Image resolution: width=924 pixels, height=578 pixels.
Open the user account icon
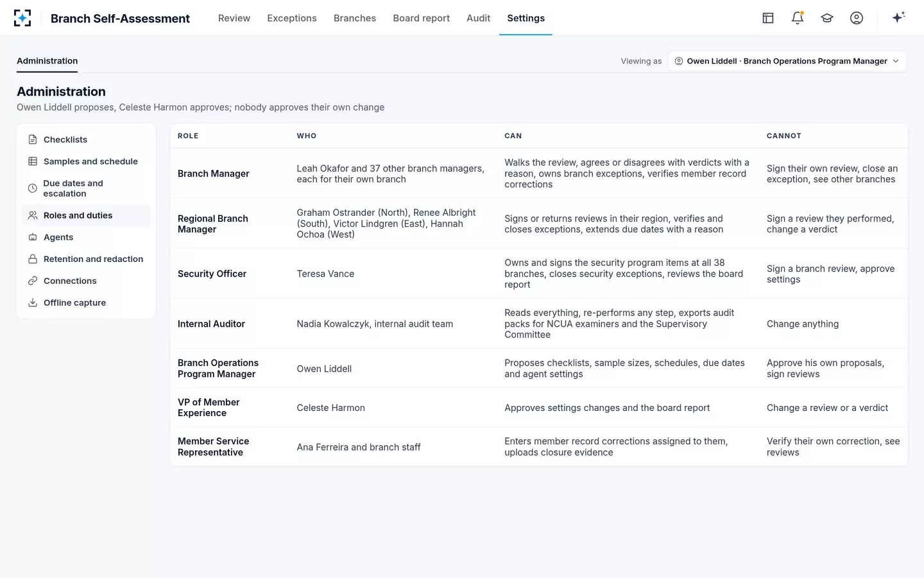(857, 18)
